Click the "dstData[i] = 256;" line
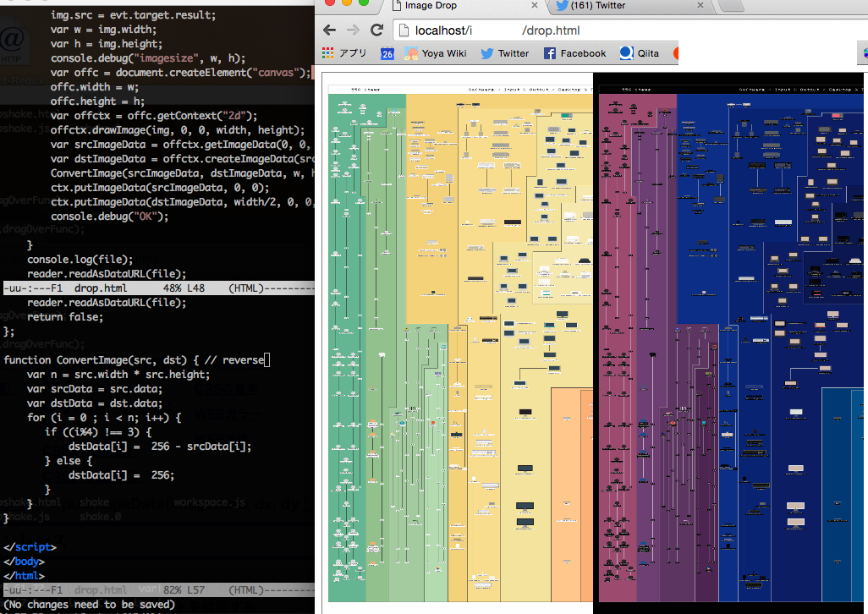 pyautogui.click(x=121, y=475)
